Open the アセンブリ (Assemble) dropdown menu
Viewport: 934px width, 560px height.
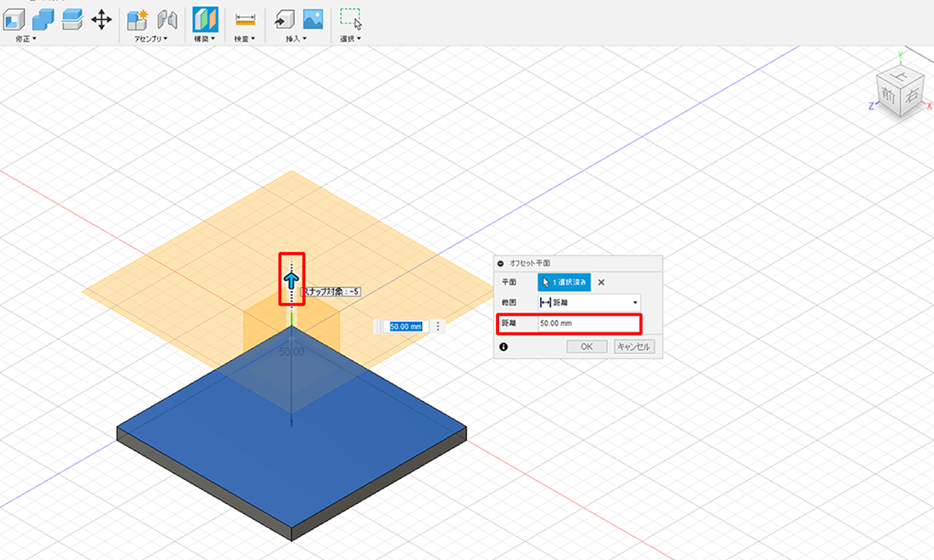coord(150,38)
